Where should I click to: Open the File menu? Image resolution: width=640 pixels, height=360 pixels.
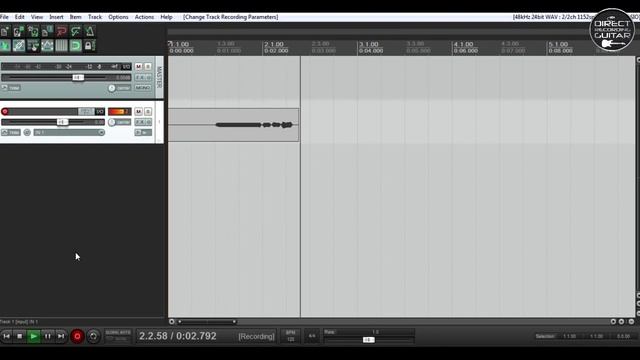click(4, 17)
